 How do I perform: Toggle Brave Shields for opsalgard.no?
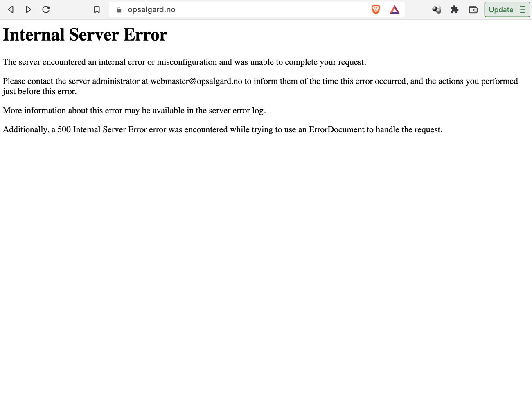pos(375,9)
